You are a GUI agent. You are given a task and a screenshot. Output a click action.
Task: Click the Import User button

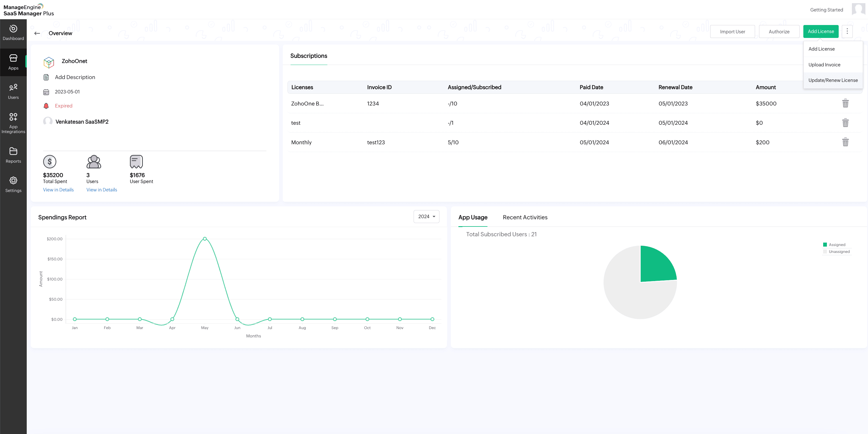coord(732,32)
